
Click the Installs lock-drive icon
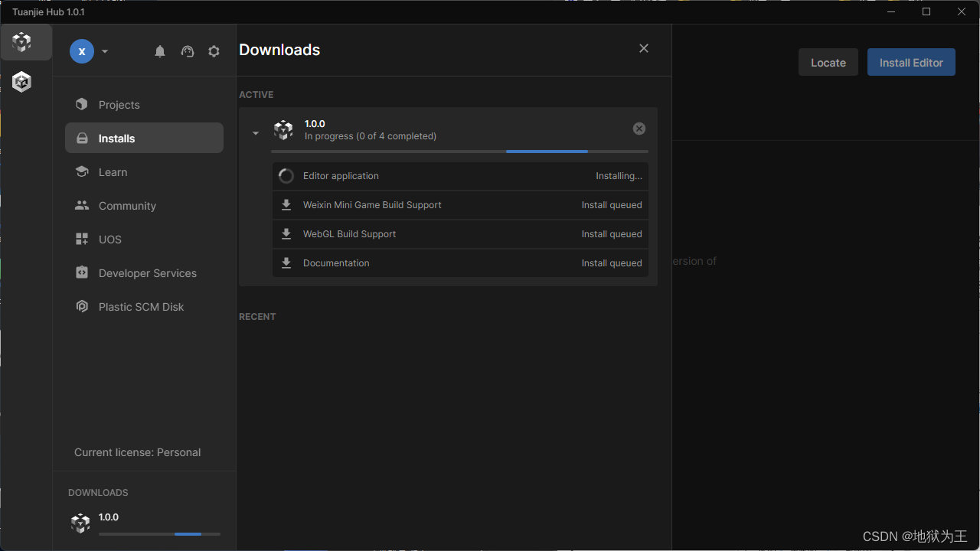click(82, 139)
